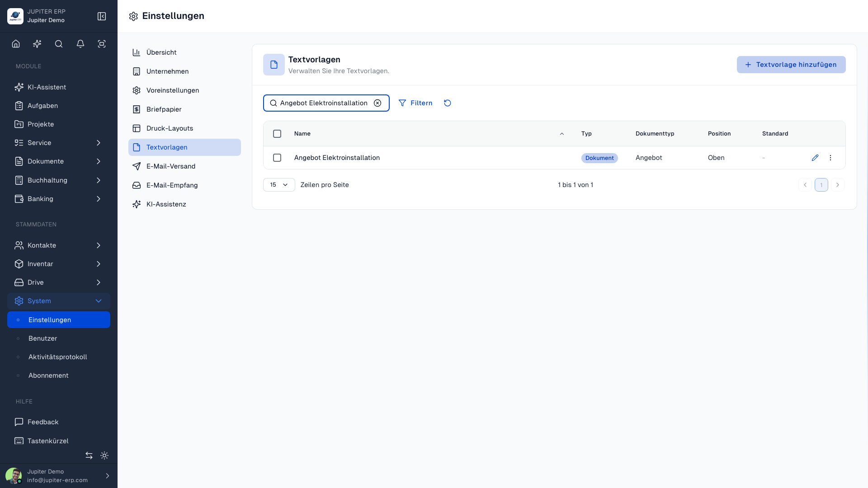Go to previous page arrow

pyautogui.click(x=805, y=185)
